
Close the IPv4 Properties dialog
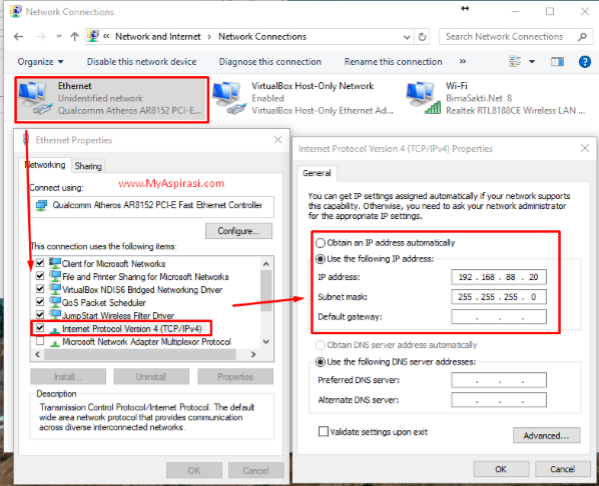point(585,148)
